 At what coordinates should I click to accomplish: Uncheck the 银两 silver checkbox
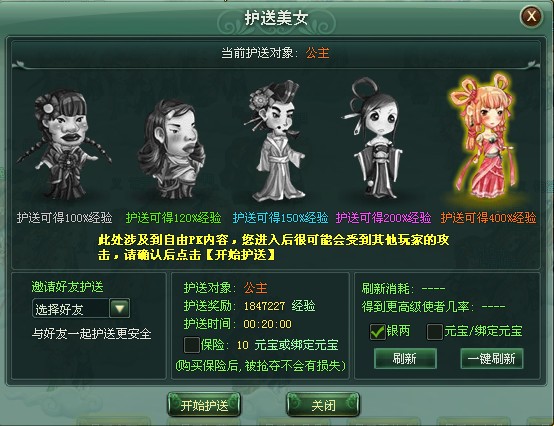click(377, 332)
